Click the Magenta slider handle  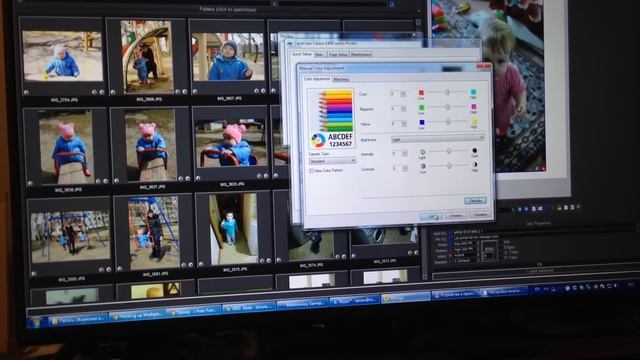(x=448, y=107)
